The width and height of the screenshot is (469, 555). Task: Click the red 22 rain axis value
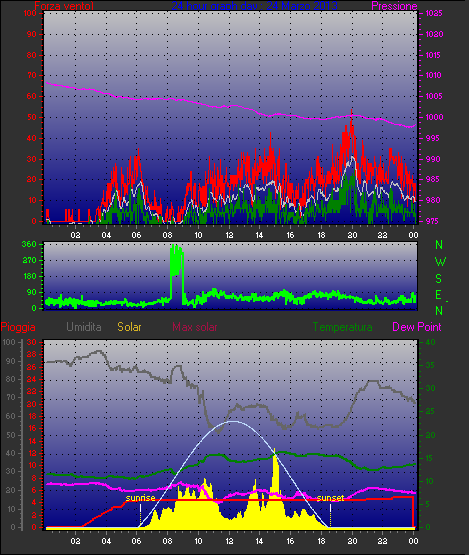coord(32,392)
